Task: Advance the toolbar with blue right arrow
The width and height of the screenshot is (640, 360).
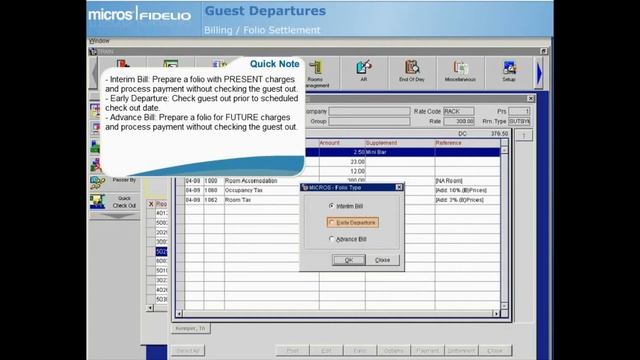Action: coord(539,73)
